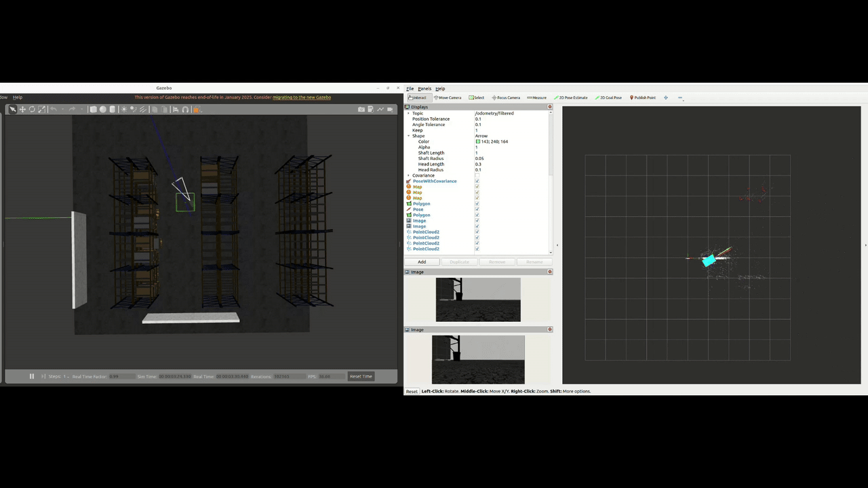Screen dimensions: 868x488
Task: Open the RViz File menu
Action: point(410,89)
